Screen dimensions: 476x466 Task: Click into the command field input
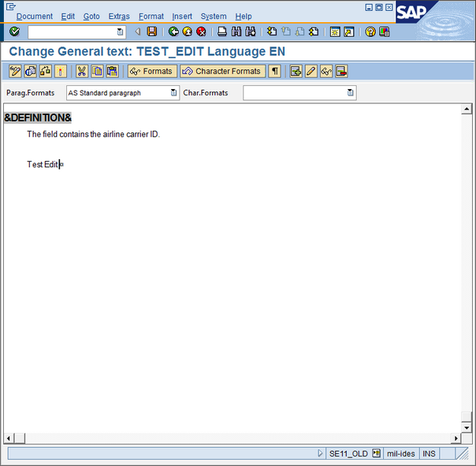(x=73, y=32)
